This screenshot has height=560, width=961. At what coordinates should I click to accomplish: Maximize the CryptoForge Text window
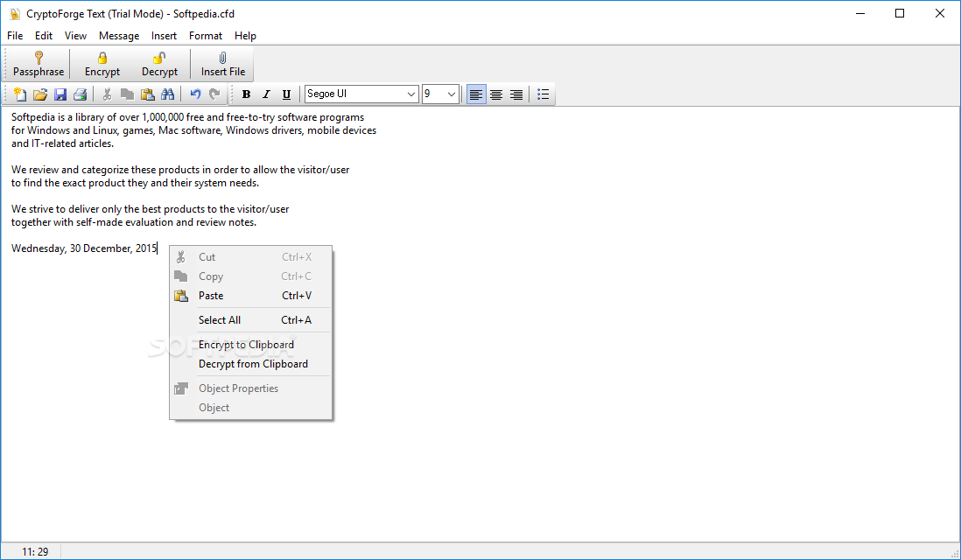pos(900,13)
